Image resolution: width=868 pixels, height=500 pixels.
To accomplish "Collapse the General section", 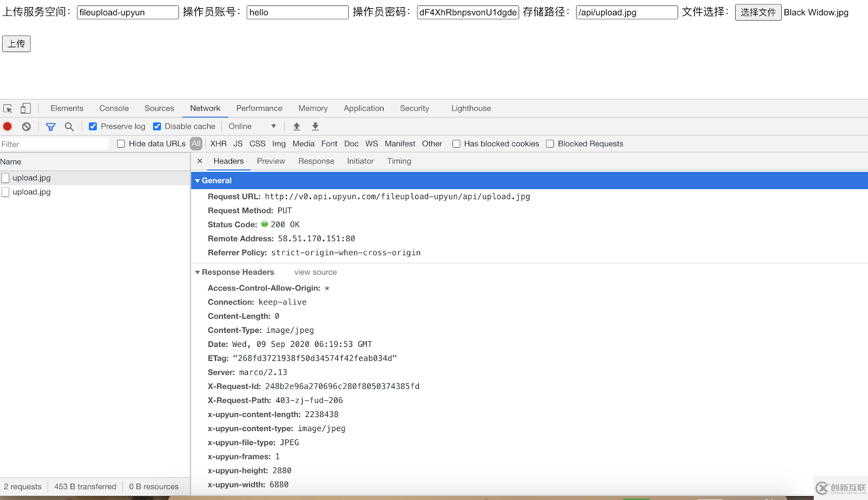I will pos(198,181).
